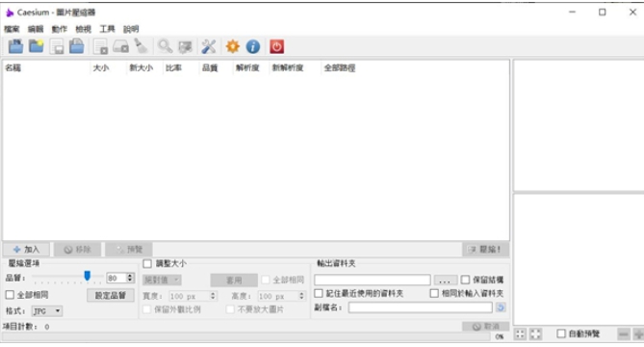Sort list by 全部路徑 column header

pyautogui.click(x=340, y=67)
